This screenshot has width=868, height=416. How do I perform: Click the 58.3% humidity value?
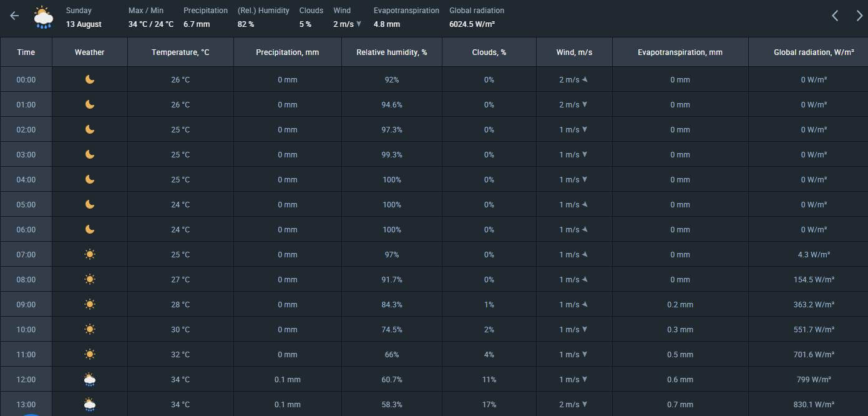(x=392, y=404)
